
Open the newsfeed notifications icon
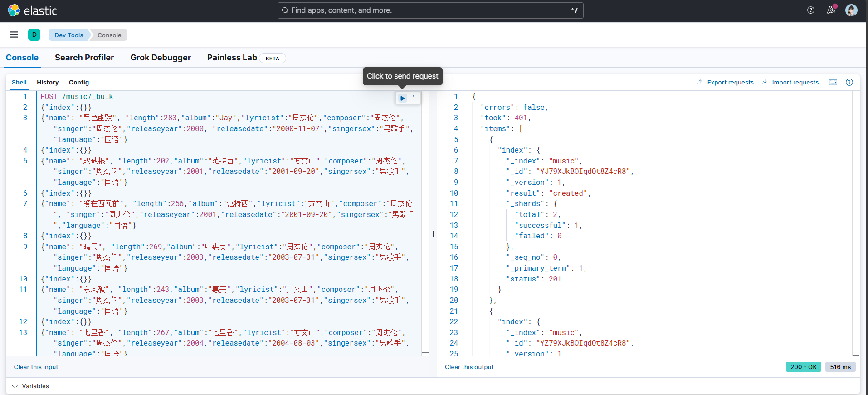coord(831,10)
